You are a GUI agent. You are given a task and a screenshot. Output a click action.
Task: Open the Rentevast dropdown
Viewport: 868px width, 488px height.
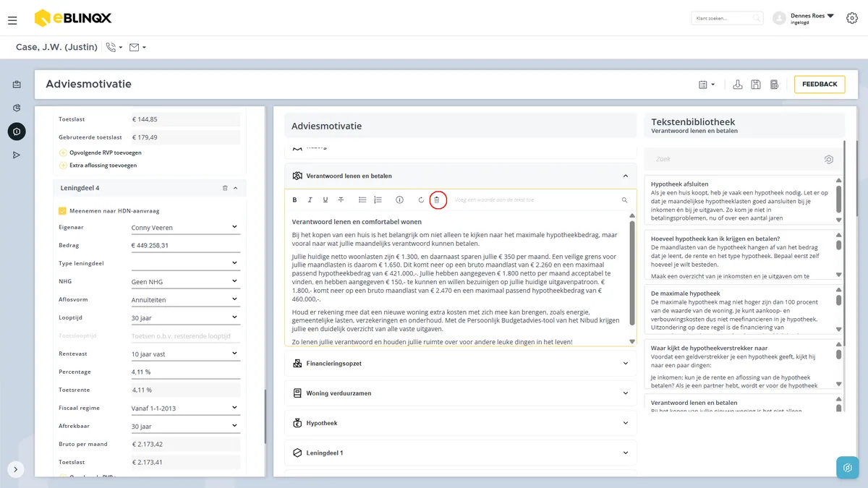coord(184,354)
